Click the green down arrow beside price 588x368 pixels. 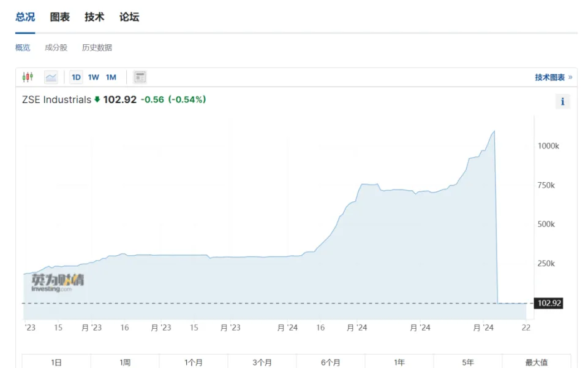97,99
